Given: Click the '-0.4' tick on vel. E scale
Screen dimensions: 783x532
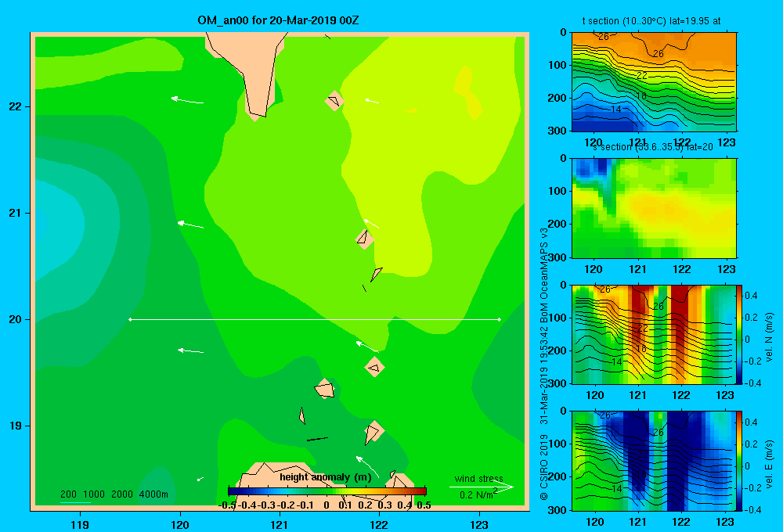Looking at the screenshot, I should (x=753, y=509).
